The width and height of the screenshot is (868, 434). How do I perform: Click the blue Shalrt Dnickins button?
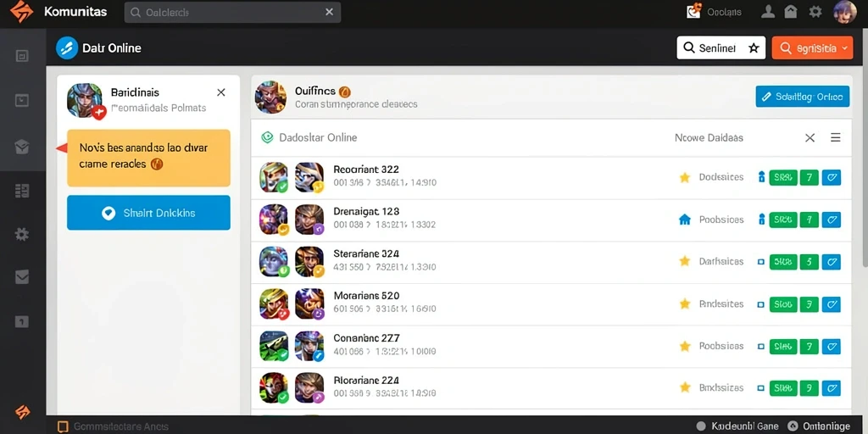tap(148, 213)
